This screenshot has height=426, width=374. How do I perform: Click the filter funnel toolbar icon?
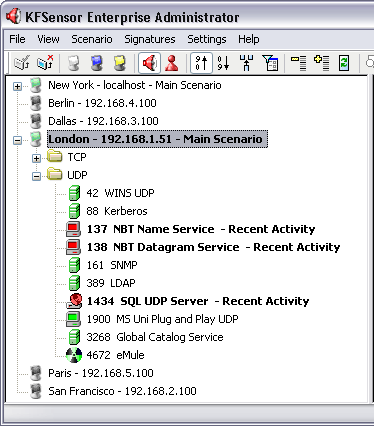click(270, 63)
